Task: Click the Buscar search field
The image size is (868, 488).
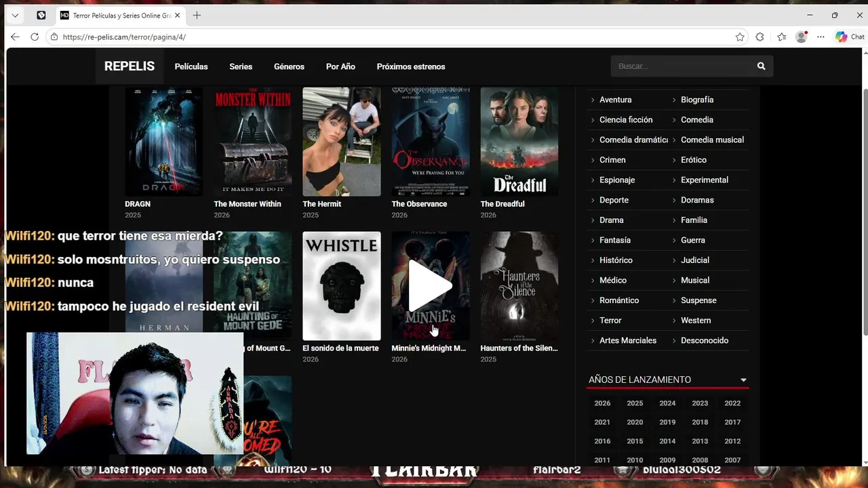Action: coord(681,66)
